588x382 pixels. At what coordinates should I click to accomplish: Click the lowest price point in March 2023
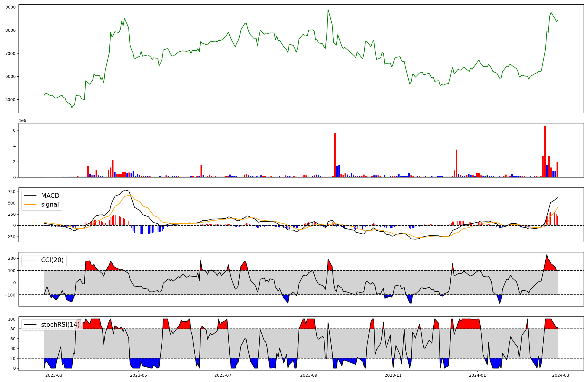[72, 108]
